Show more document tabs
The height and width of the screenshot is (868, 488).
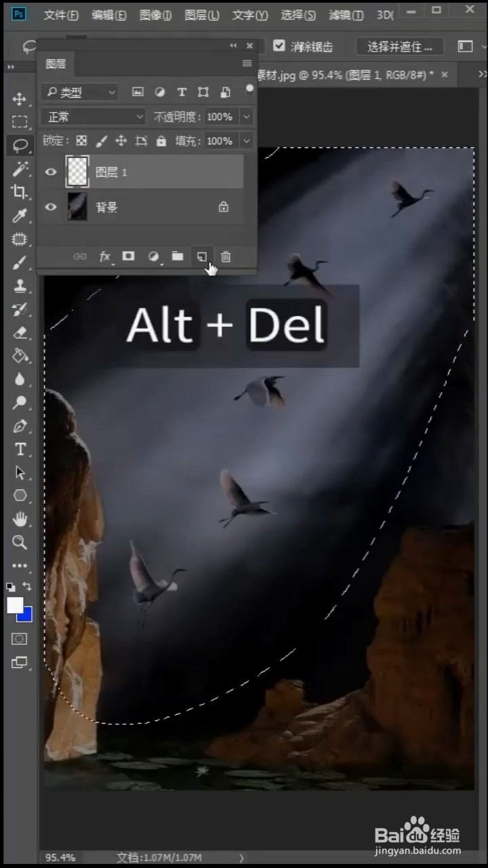click(482, 75)
